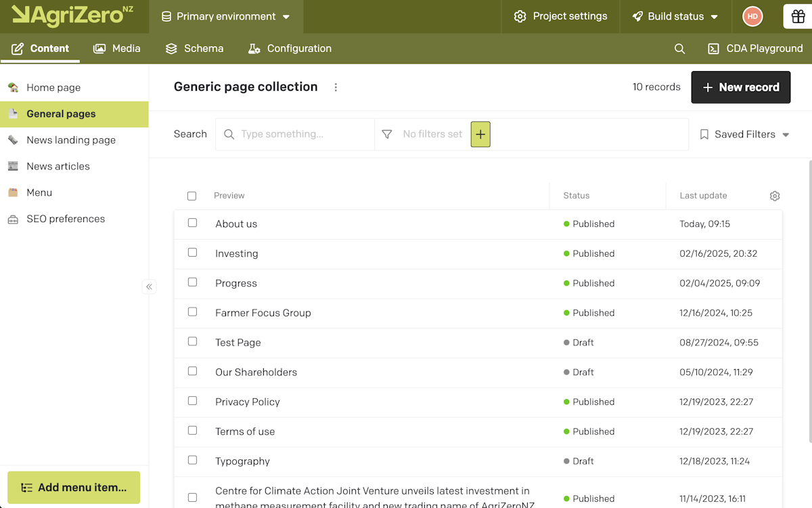Image resolution: width=812 pixels, height=508 pixels.
Task: Click the General pages page icon
Action: coord(13,114)
